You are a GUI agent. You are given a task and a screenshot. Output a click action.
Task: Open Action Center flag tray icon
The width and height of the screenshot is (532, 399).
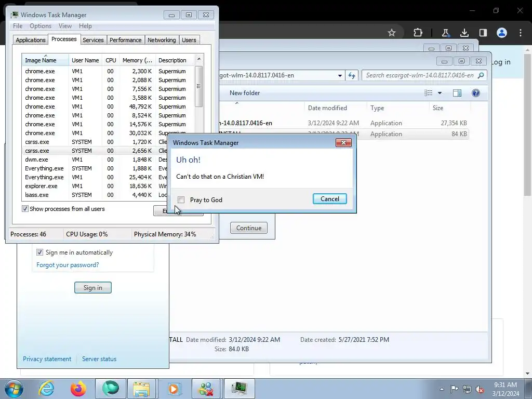[x=454, y=389]
